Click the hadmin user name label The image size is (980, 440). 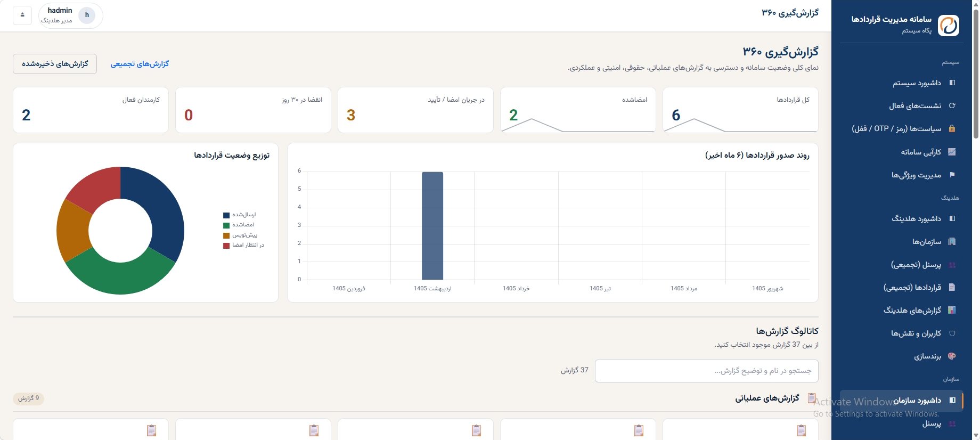[x=60, y=11]
